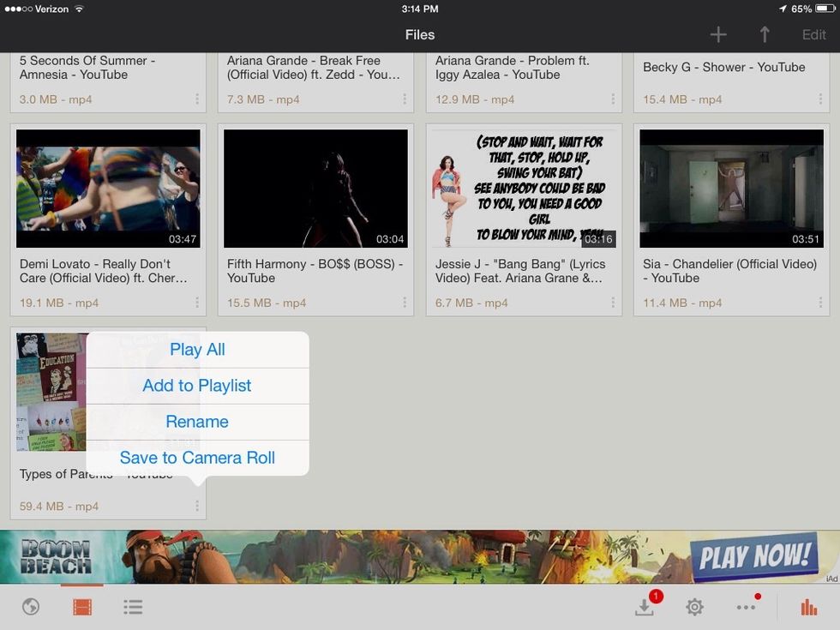The image size is (840, 630).
Task: Open options for the Sia Chandelier video
Action: [x=820, y=302]
